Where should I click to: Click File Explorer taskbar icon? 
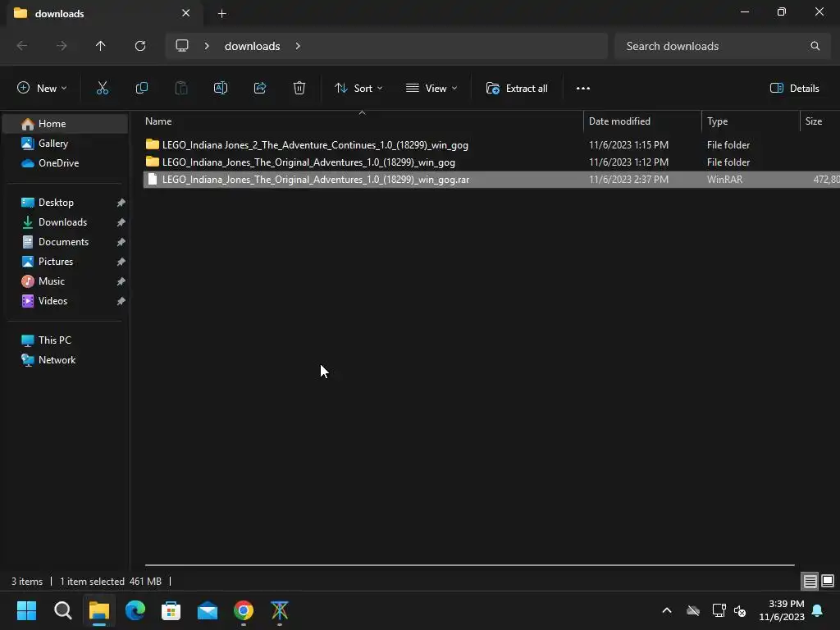(99, 610)
